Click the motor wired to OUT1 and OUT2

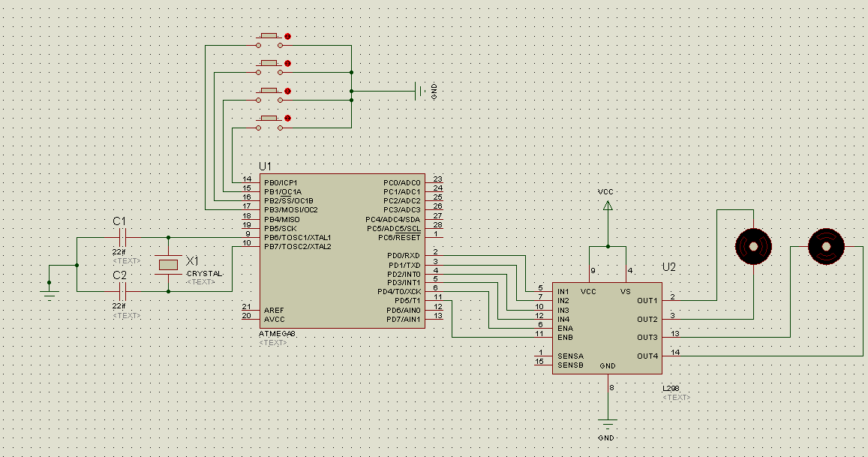click(x=753, y=245)
